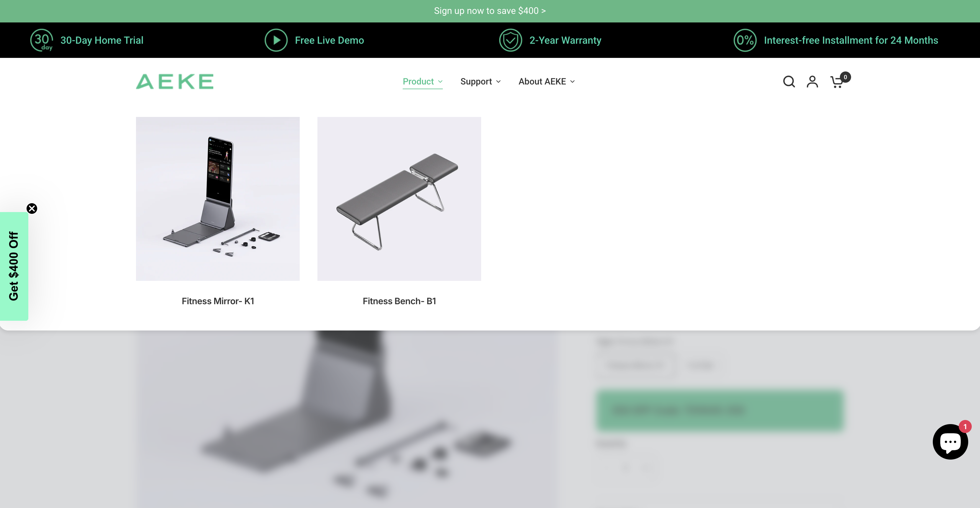Open the live chat bubble

950,442
